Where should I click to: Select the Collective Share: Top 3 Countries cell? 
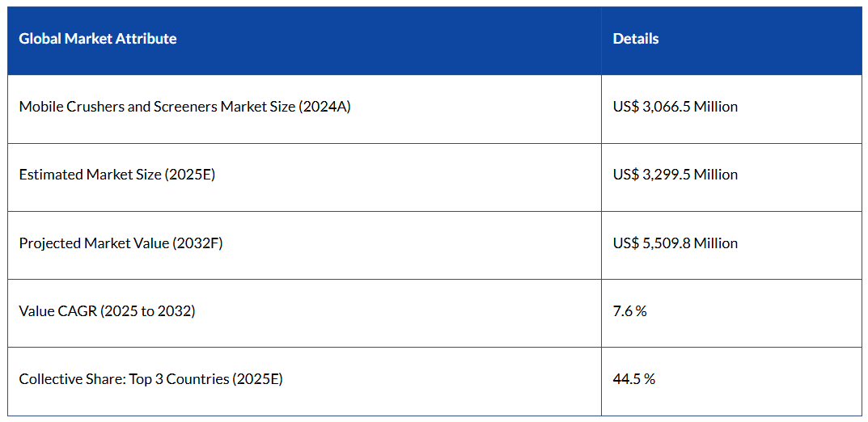(x=150, y=379)
